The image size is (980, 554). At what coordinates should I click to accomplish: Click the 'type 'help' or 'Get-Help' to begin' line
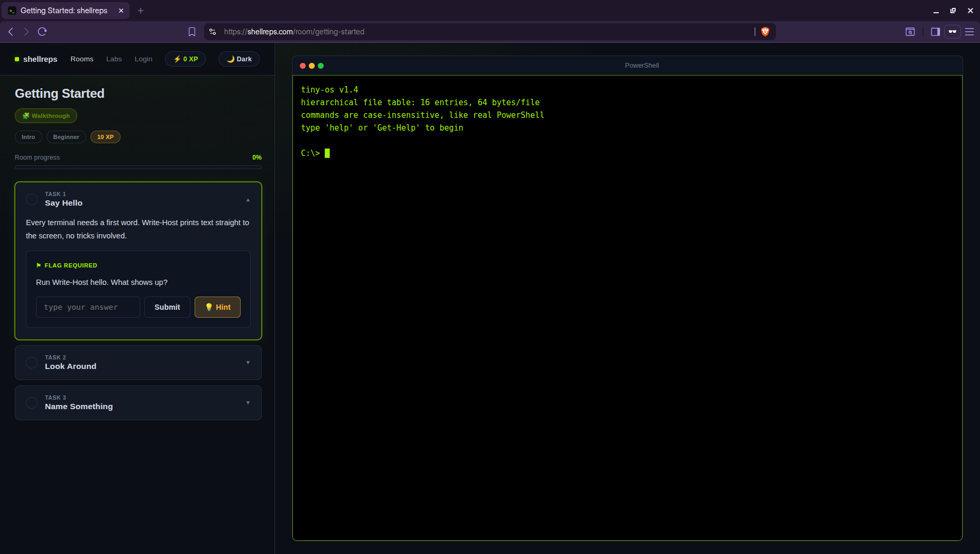point(382,128)
